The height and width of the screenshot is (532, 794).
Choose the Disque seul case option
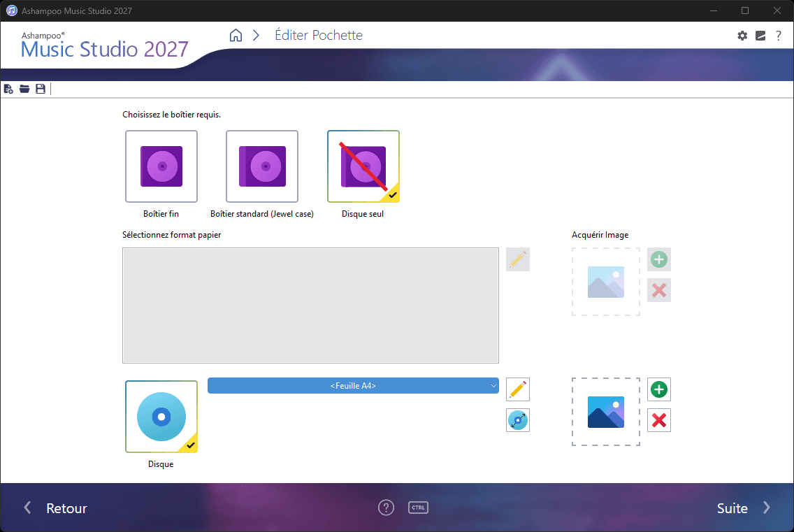point(363,166)
